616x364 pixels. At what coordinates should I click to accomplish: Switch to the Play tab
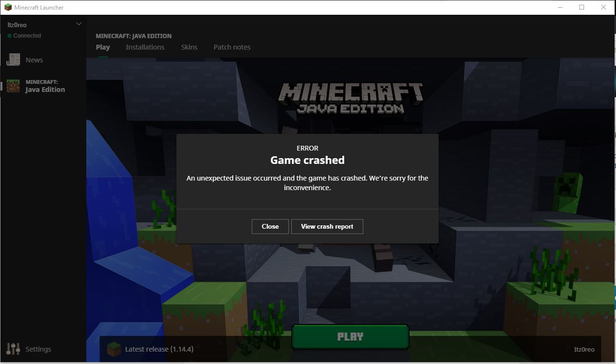pyautogui.click(x=103, y=47)
